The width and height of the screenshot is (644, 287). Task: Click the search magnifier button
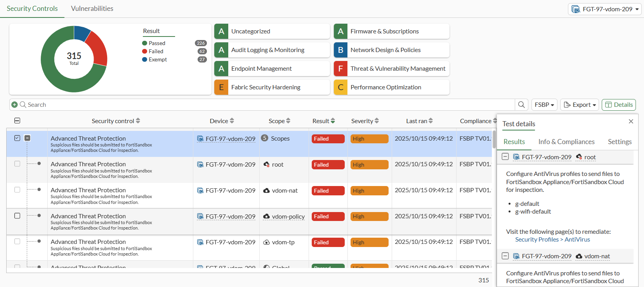[x=521, y=104]
